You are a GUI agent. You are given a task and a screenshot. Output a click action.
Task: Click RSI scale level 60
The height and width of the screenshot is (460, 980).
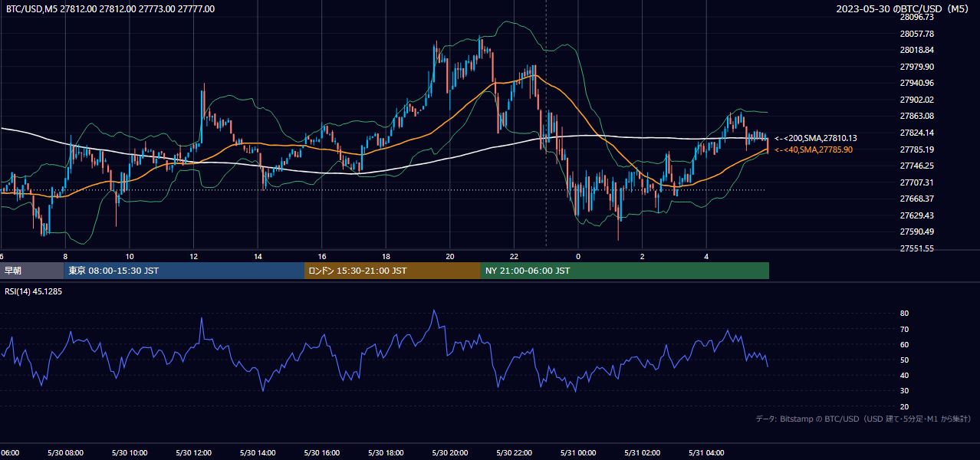click(x=904, y=344)
